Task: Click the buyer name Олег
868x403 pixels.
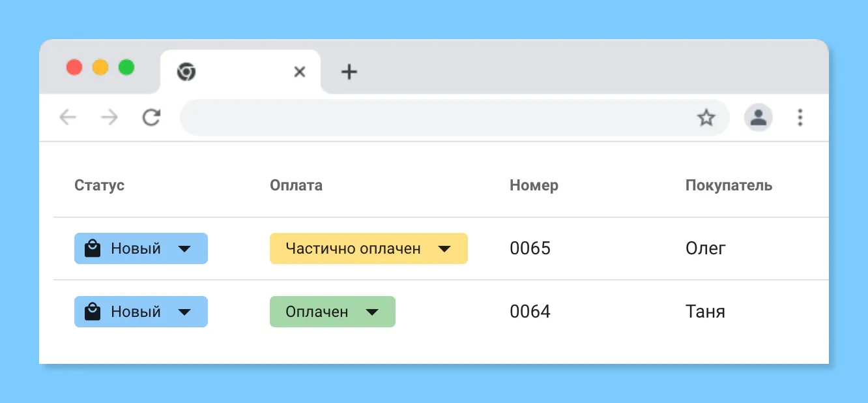Action: pyautogui.click(x=706, y=248)
